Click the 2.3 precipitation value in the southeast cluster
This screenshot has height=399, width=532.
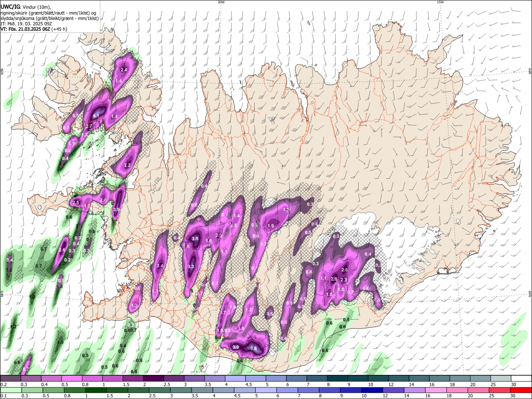344,280
